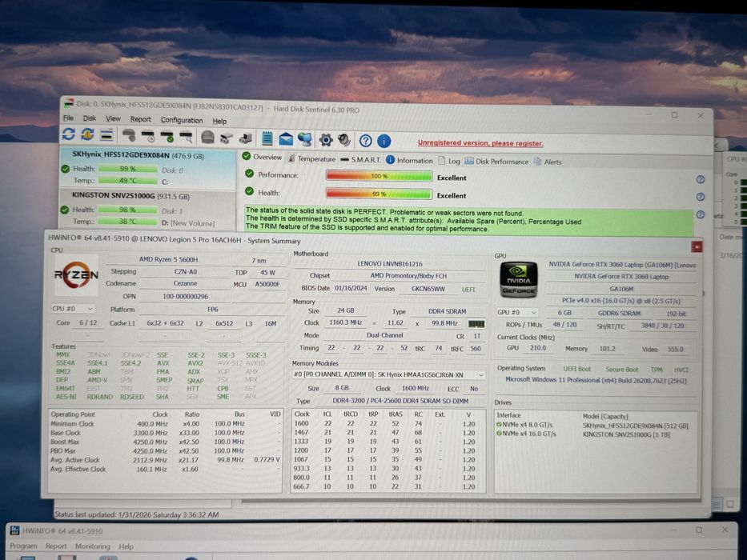Switch to the S.M.A.R.T. tab
Image resolution: width=747 pixels, height=560 pixels.
click(x=361, y=159)
